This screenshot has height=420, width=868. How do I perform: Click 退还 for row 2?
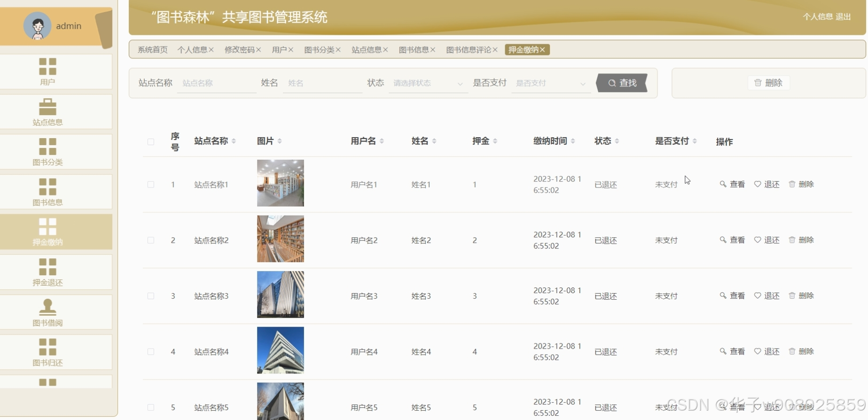pyautogui.click(x=767, y=240)
